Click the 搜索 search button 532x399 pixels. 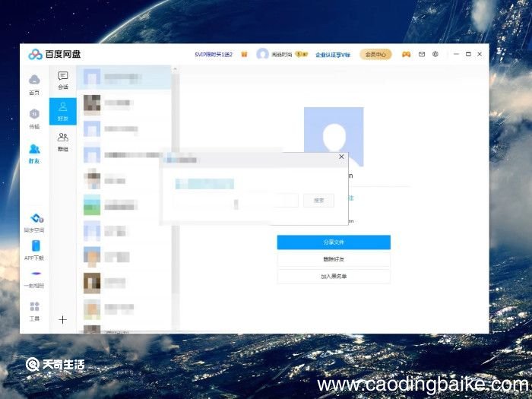pos(318,201)
